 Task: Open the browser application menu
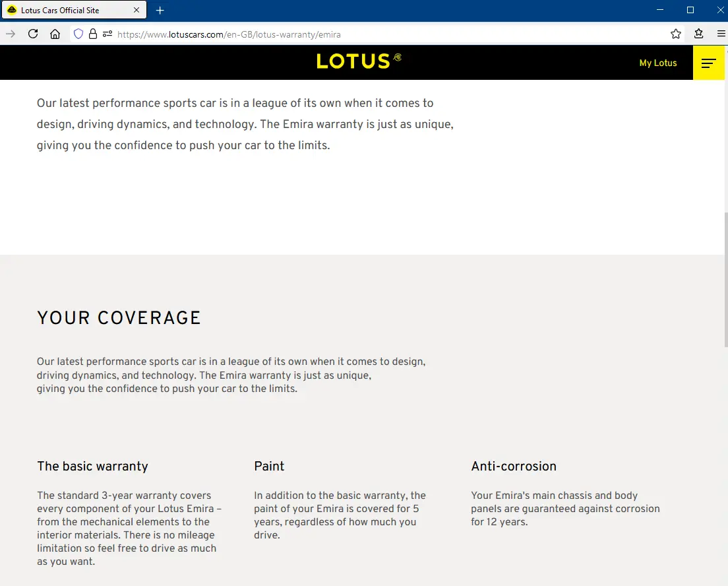721,34
